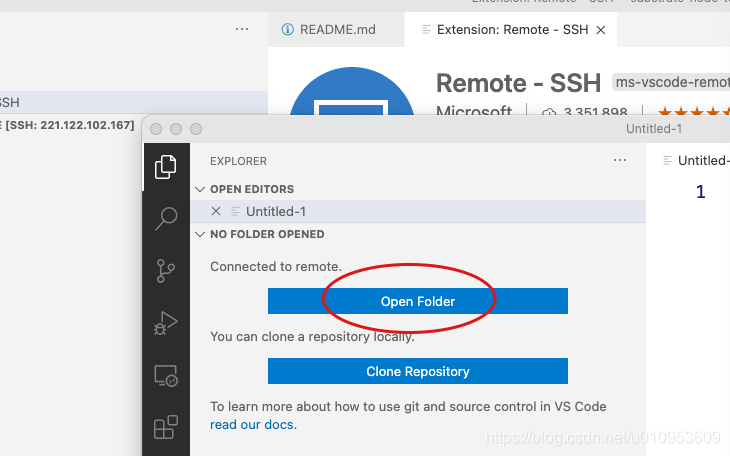The width and height of the screenshot is (730, 456).
Task: Click the Remote - SSH extension logo
Action: tap(352, 91)
